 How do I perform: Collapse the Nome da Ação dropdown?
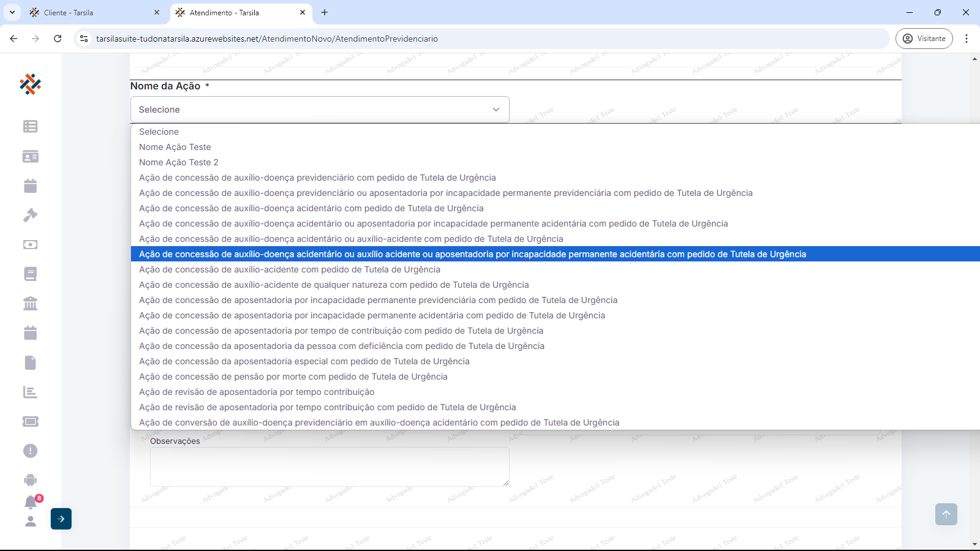coord(320,110)
